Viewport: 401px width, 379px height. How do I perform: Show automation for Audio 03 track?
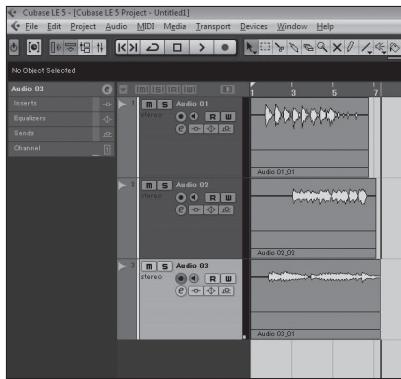point(122,266)
